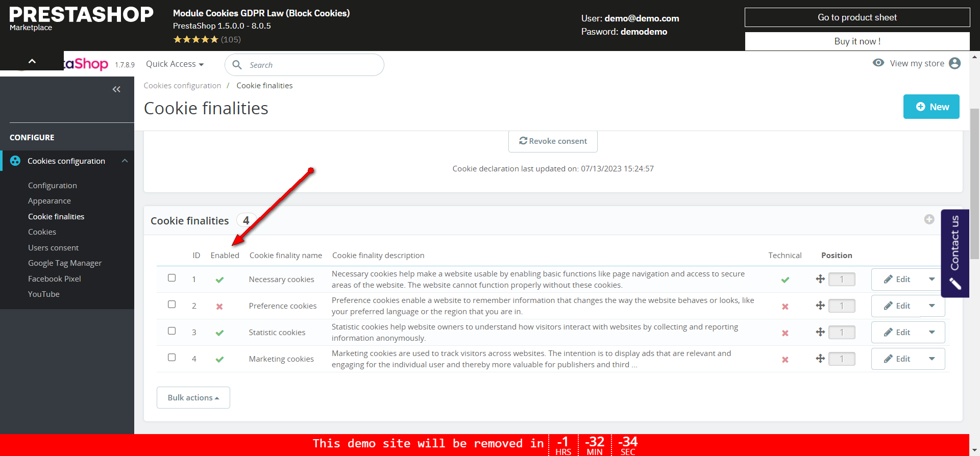Click the PrestaShop logo in the header
This screenshot has width=980, height=456.
[86, 64]
